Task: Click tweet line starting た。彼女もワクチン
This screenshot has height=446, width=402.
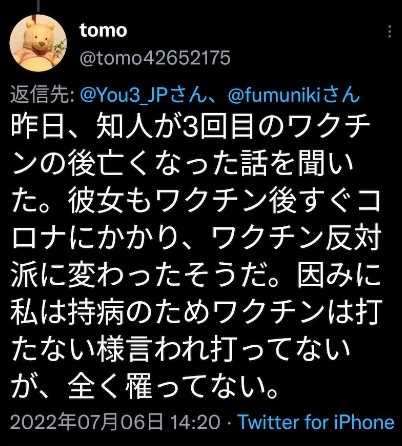Action: 196,201
